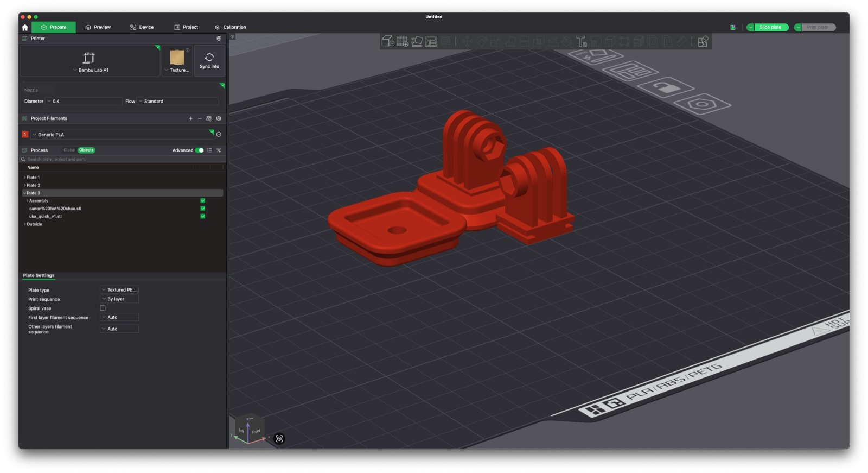
Task: Click the Sync info button
Action: pos(209,61)
